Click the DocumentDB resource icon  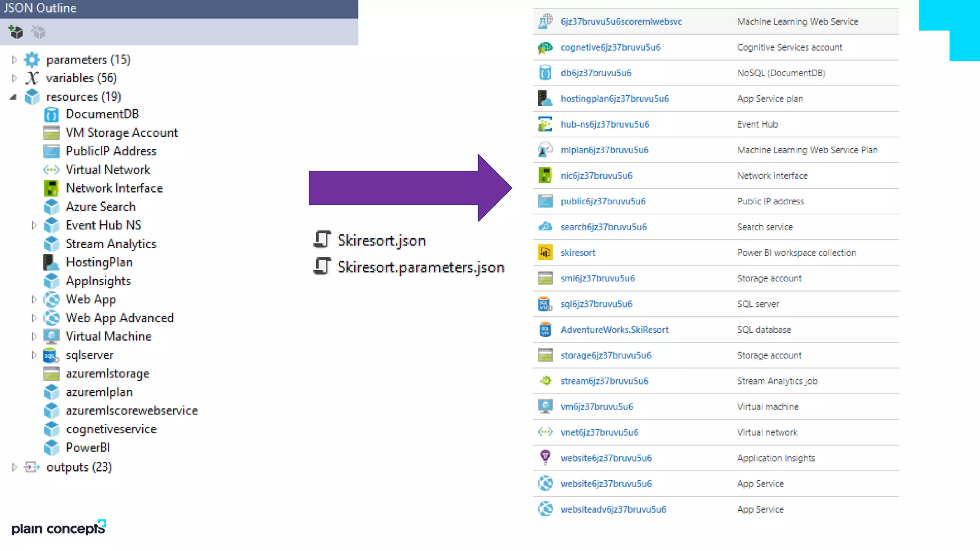[x=51, y=114]
